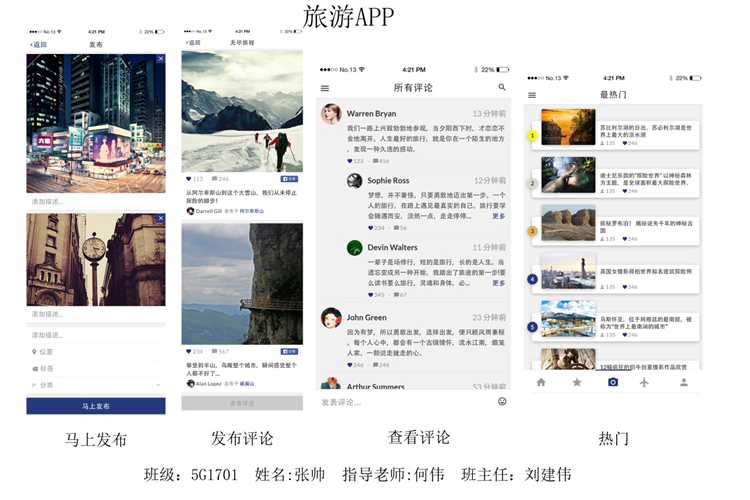Click the 发表评论 comment input field
750x500 pixels.
400,402
